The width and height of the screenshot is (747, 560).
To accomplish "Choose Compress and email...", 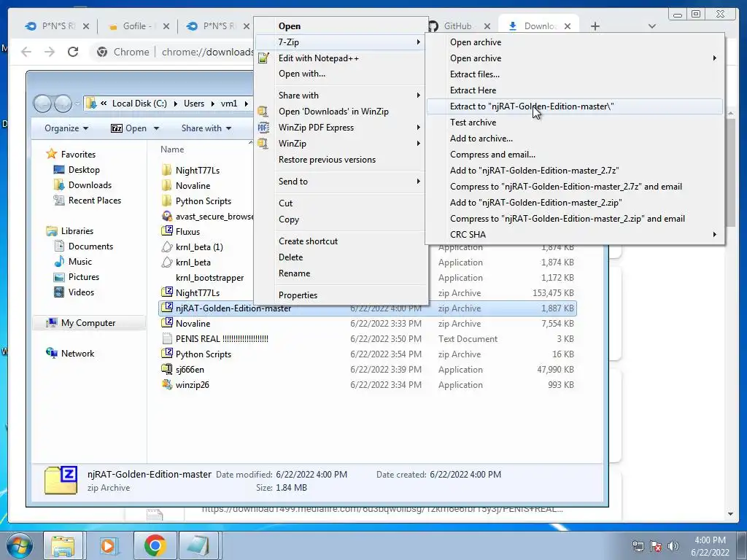I will (x=575, y=155).
